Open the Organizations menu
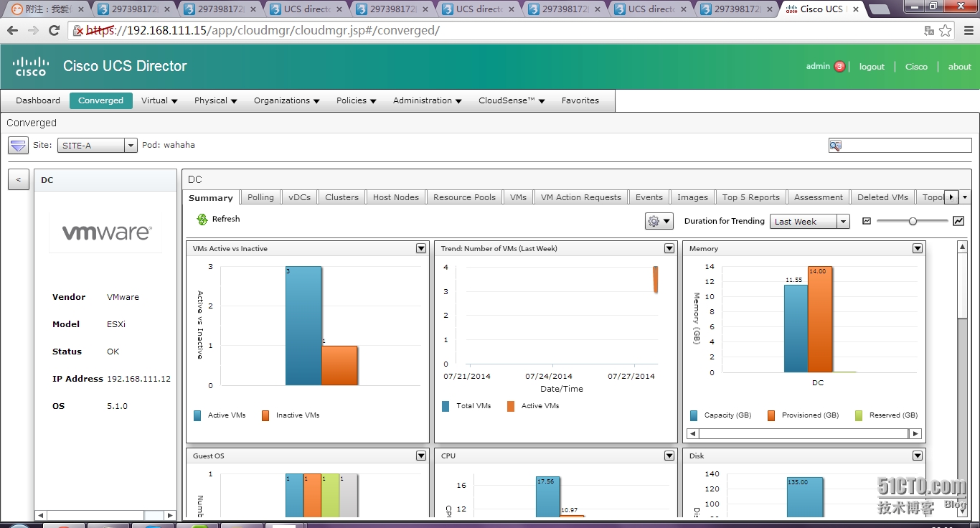The width and height of the screenshot is (980, 528). click(x=286, y=100)
